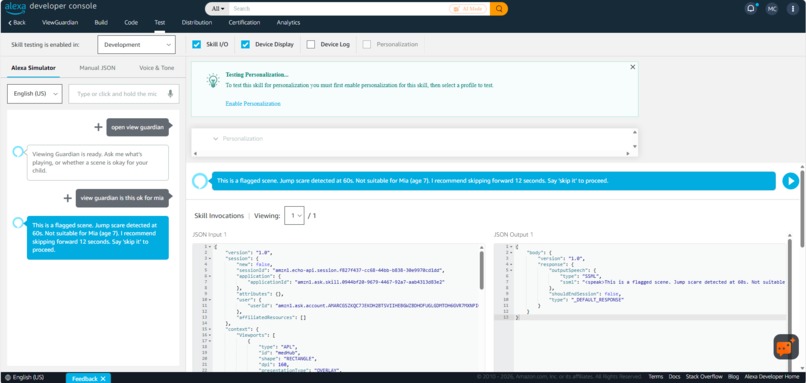Open the vertical dots more-options menu
Screen dimensions: 806x383
click(792, 9)
